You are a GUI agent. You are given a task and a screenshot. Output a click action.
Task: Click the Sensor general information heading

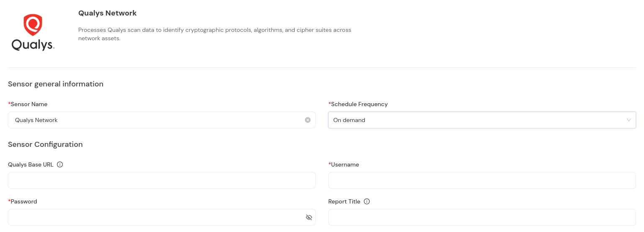(56, 84)
